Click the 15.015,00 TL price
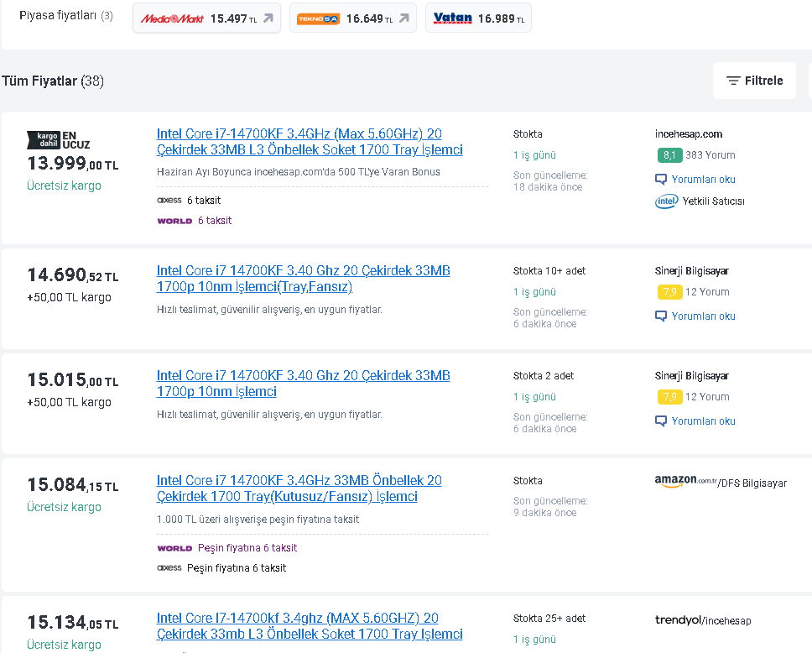The height and width of the screenshot is (653, 812). point(72,379)
